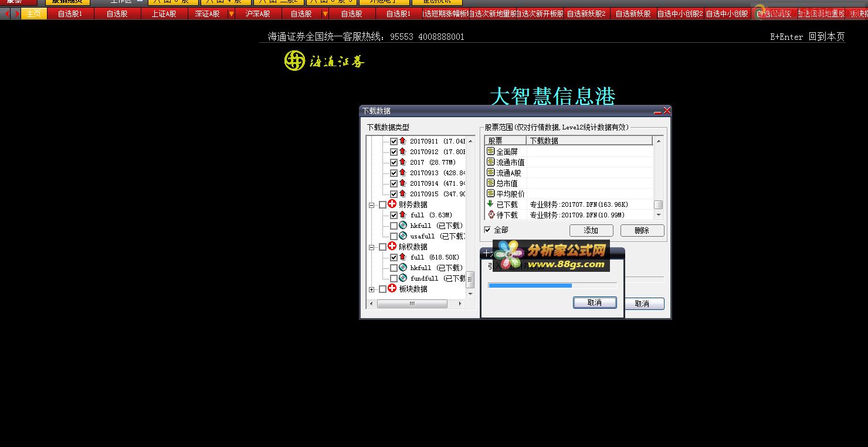Uncheck the 20170915 checkbox
The height and width of the screenshot is (447, 868).
click(394, 194)
